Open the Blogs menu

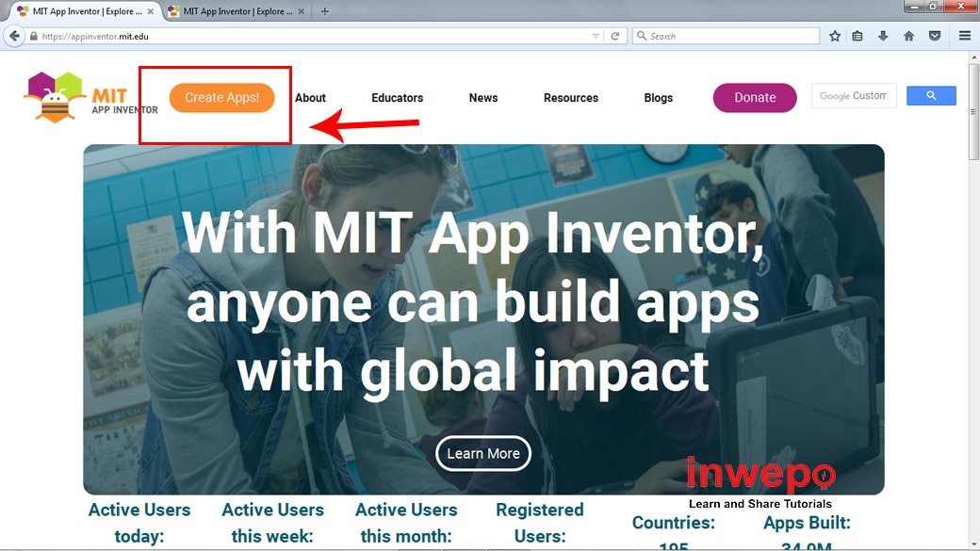pyautogui.click(x=658, y=98)
